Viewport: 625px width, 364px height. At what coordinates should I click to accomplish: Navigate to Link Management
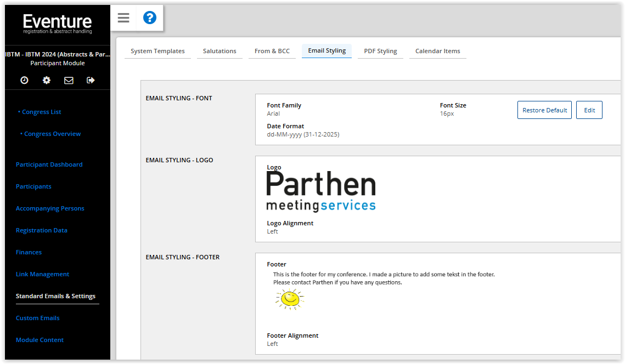point(42,274)
